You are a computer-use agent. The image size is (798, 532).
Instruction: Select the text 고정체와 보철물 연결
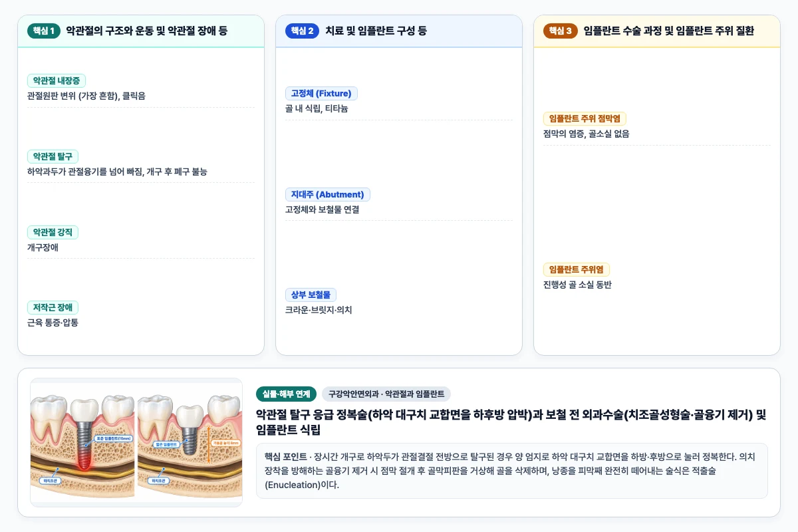click(x=323, y=209)
